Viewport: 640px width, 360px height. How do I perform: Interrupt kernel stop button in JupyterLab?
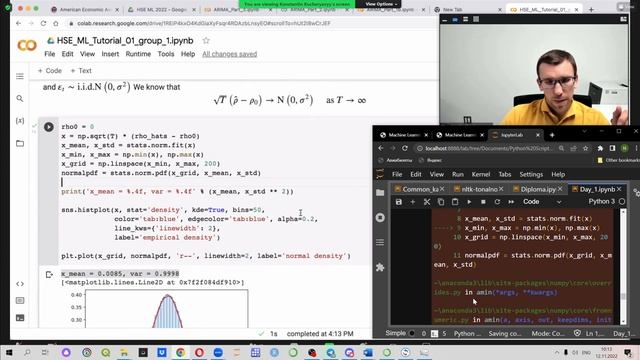click(483, 202)
